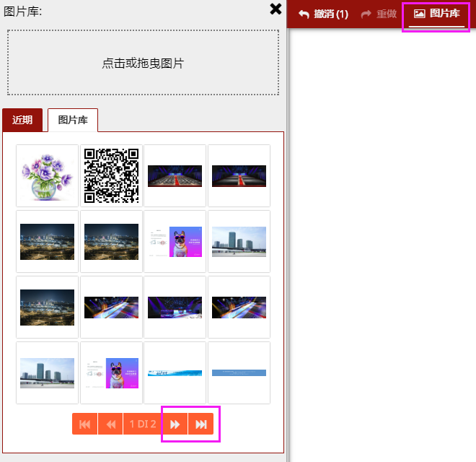Select the purple flower vase thumbnail
Viewport: 476px width, 462px height.
pyautogui.click(x=47, y=175)
